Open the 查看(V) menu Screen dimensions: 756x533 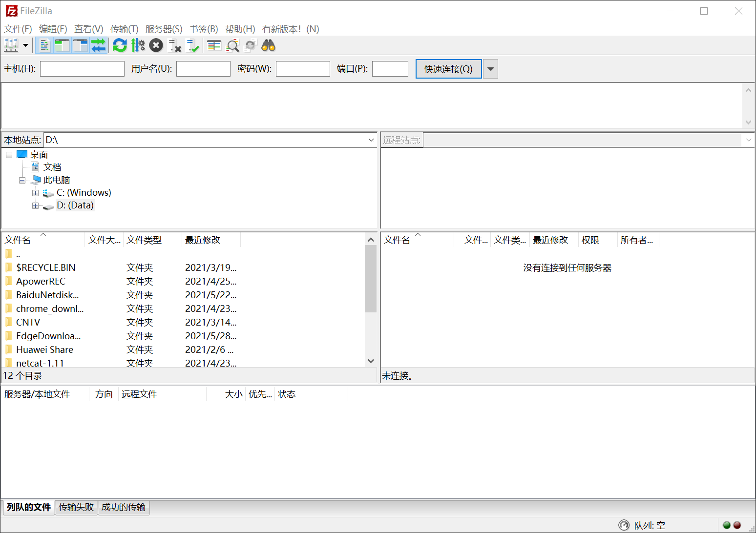[89, 29]
